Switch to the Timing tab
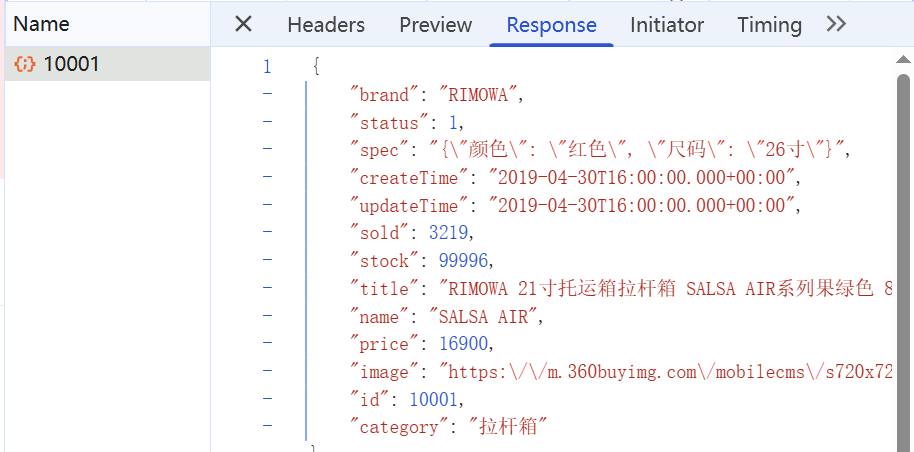Image resolution: width=914 pixels, height=452 pixels. click(x=769, y=24)
